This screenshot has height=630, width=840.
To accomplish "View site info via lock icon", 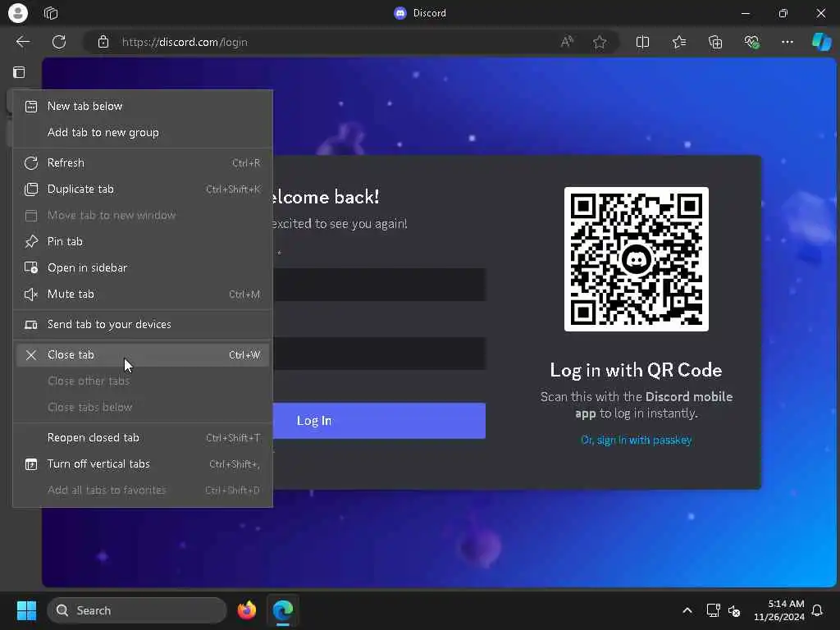I will [103, 42].
